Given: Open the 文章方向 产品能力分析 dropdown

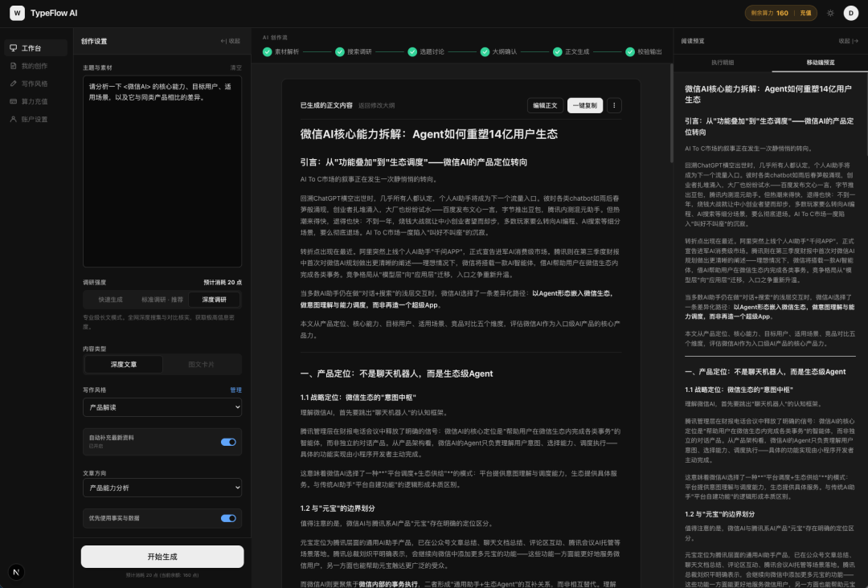Looking at the screenshot, I should pyautogui.click(x=162, y=488).
